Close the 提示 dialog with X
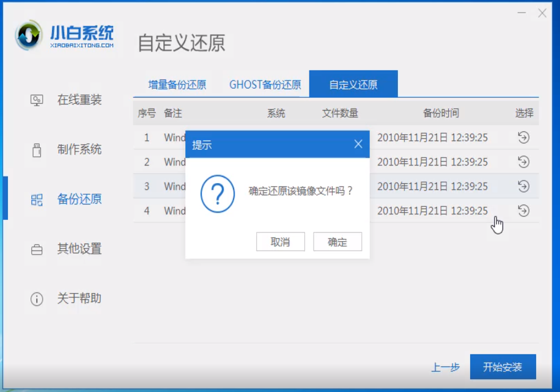Image resolution: width=560 pixels, height=392 pixels. [358, 144]
